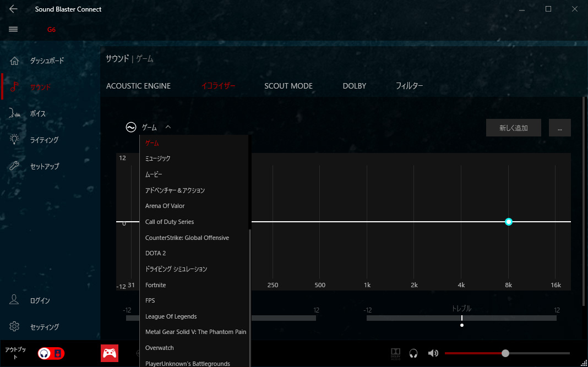Switch to the SCOUT MODE tab

pyautogui.click(x=288, y=86)
